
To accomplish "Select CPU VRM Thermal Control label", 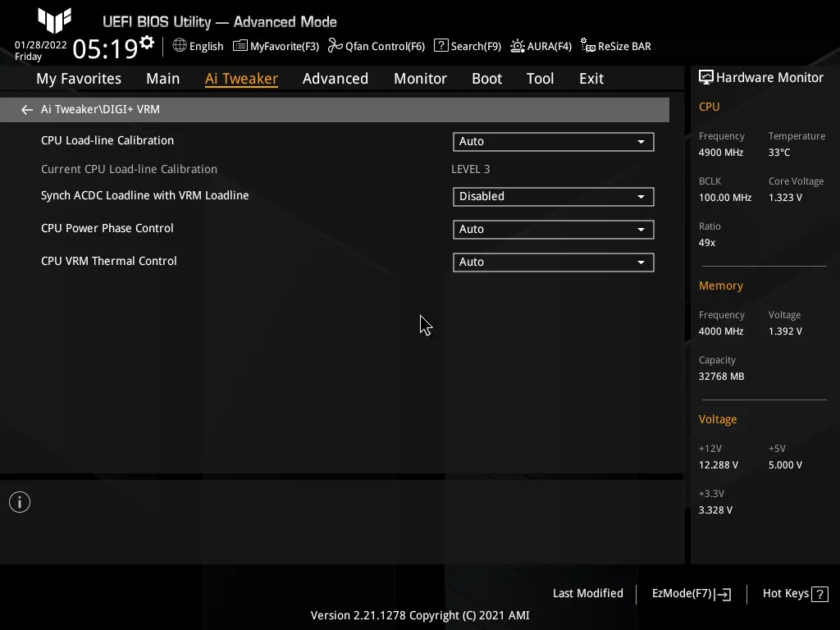I will click(x=109, y=261).
